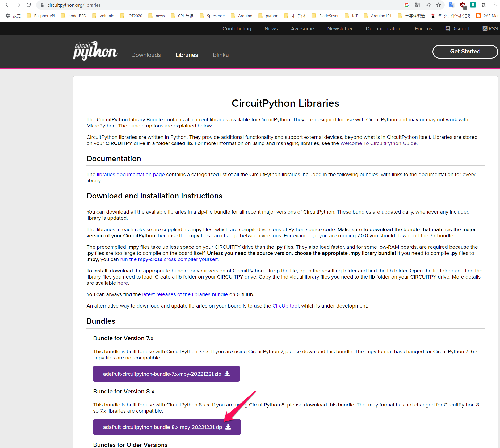Click the 'Bundle for Version 7.x' heading
This screenshot has width=500, height=448.
pos(123,338)
